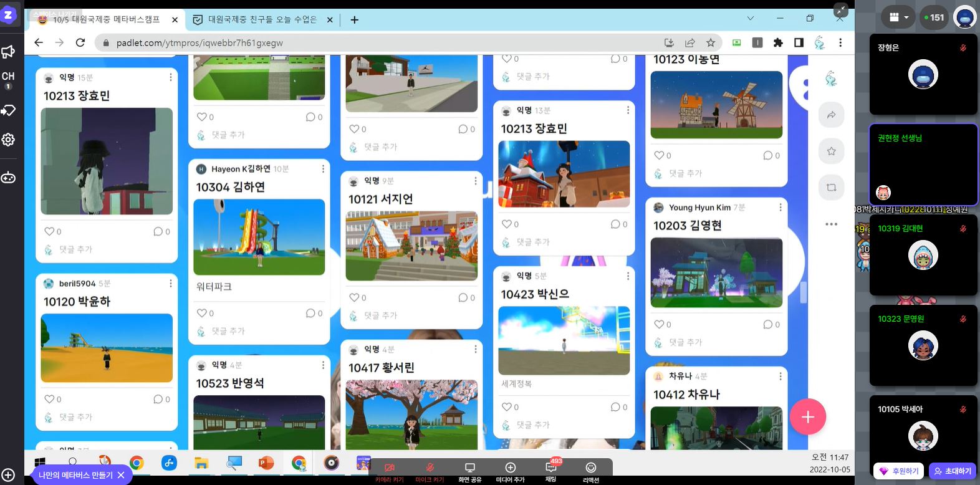Bookmark the Padlet with the star icon
Image resolution: width=980 pixels, height=485 pixels.
[x=831, y=151]
